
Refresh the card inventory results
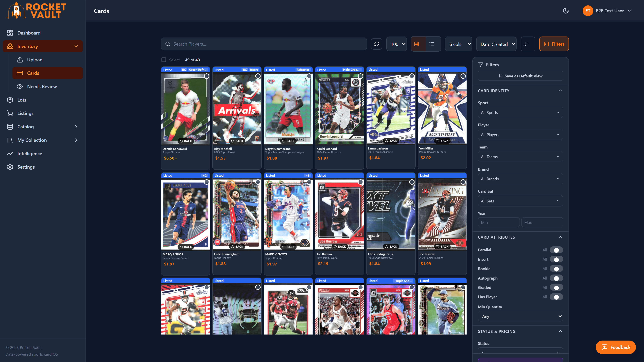tap(377, 44)
